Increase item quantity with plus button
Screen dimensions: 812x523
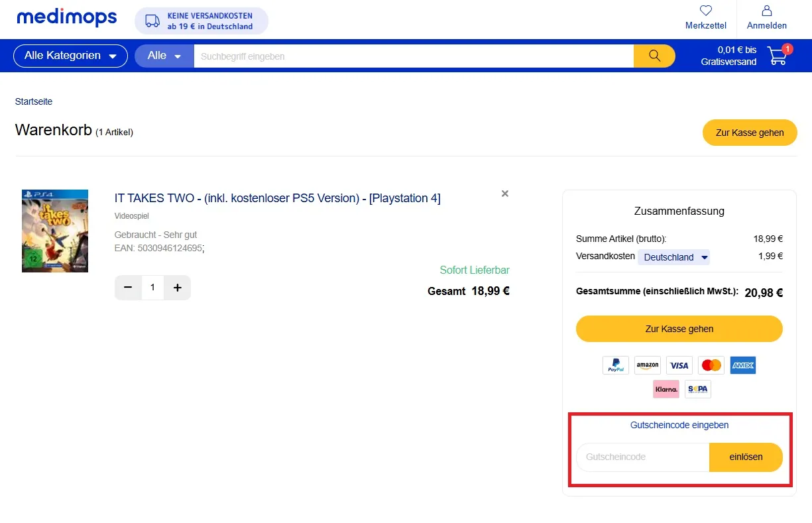coord(177,288)
